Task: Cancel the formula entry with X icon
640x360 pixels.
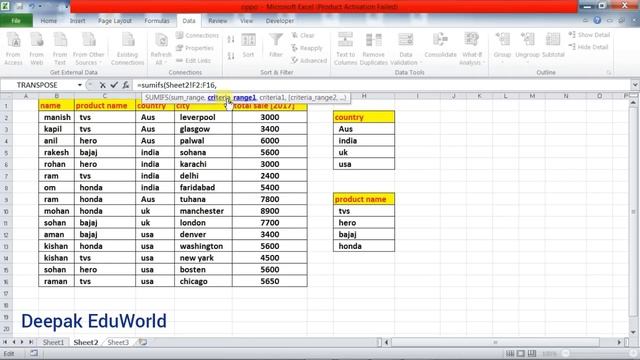Action: point(102,85)
